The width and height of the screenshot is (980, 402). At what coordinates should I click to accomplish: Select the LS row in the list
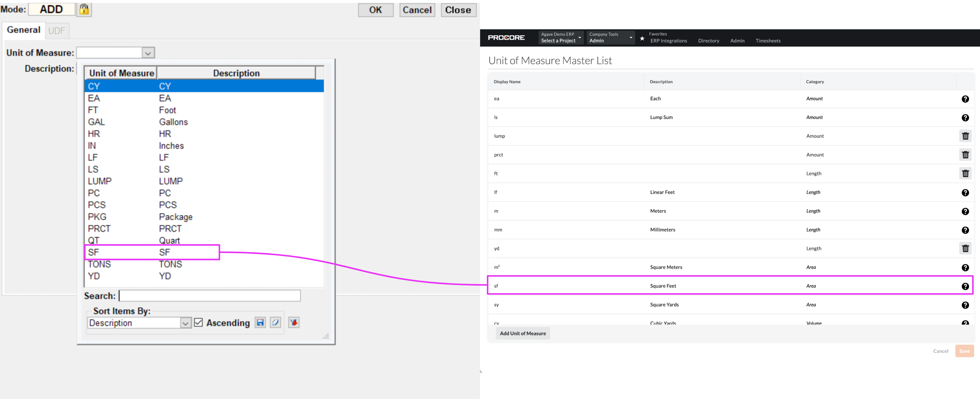pos(204,169)
